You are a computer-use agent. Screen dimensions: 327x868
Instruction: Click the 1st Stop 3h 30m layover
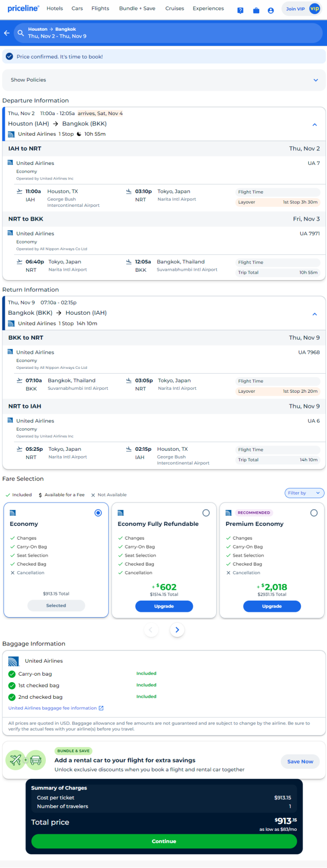pyautogui.click(x=300, y=202)
